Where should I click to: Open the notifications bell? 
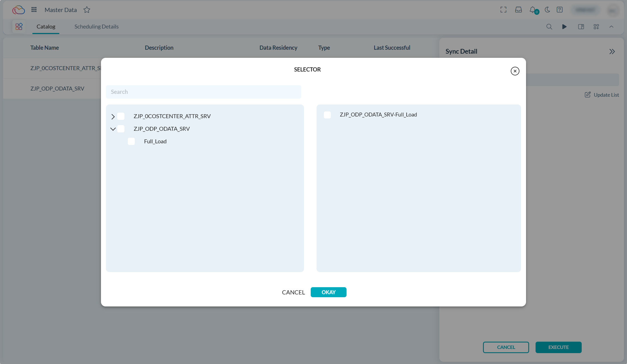click(x=532, y=9)
